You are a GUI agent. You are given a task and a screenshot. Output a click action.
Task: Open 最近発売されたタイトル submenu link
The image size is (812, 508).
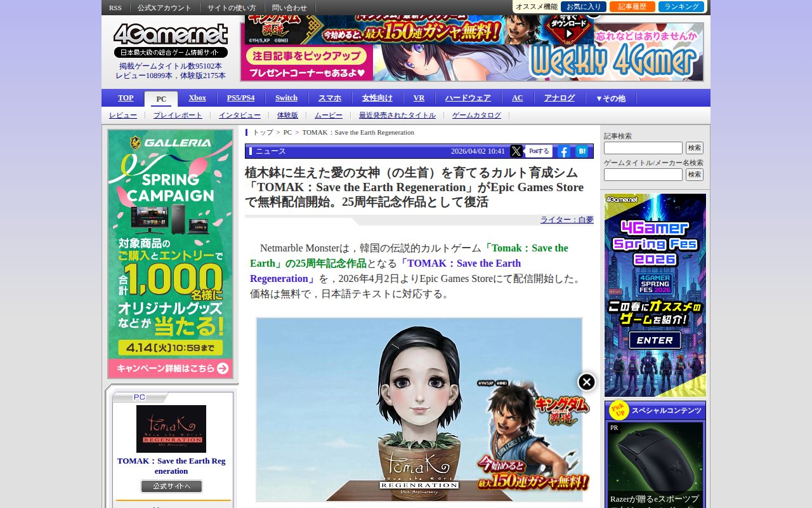coord(397,115)
